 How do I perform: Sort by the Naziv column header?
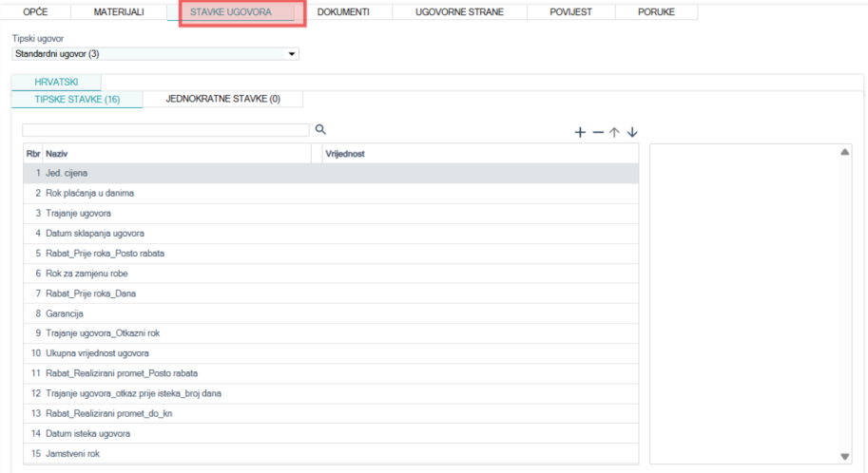tap(176, 154)
